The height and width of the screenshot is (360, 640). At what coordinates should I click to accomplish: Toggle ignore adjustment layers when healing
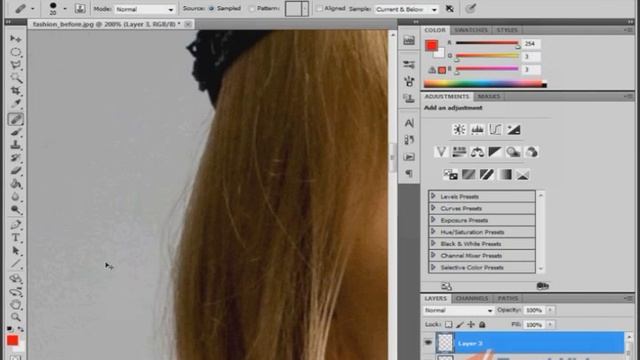[x=449, y=9]
